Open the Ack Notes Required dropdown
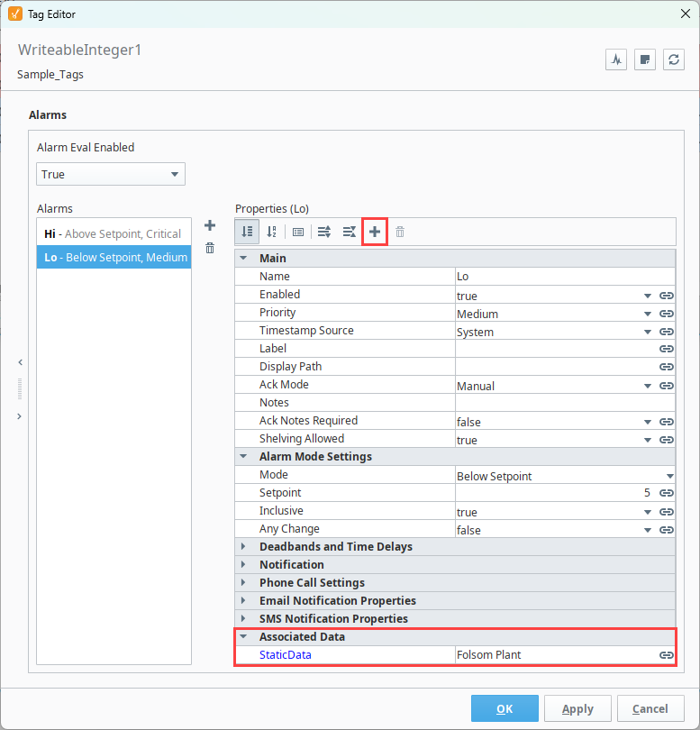 [x=648, y=423]
